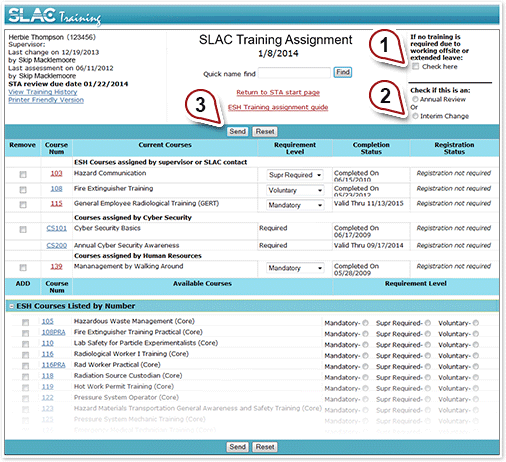Select the Interim Change radio button
Image resolution: width=506 pixels, height=462 pixels.
click(415, 116)
